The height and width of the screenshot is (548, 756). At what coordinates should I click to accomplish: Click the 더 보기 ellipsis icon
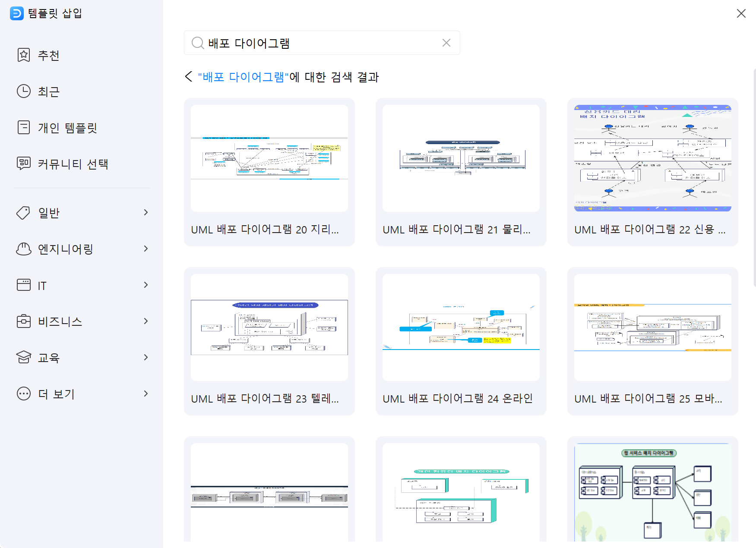24,394
